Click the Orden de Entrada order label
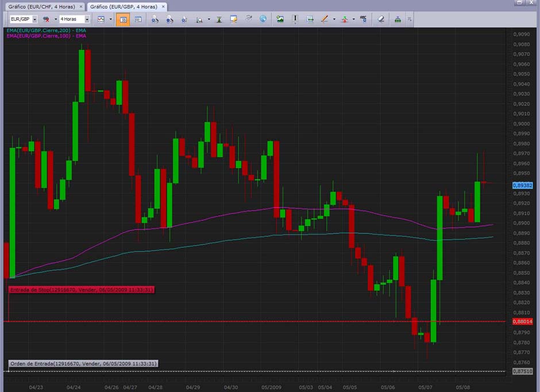 point(83,363)
